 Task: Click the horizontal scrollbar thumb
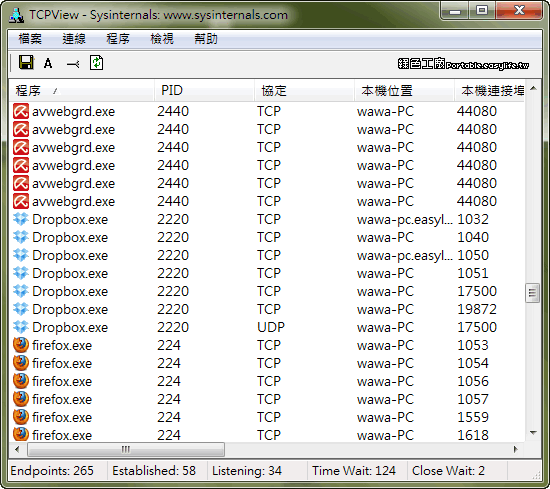[126, 449]
